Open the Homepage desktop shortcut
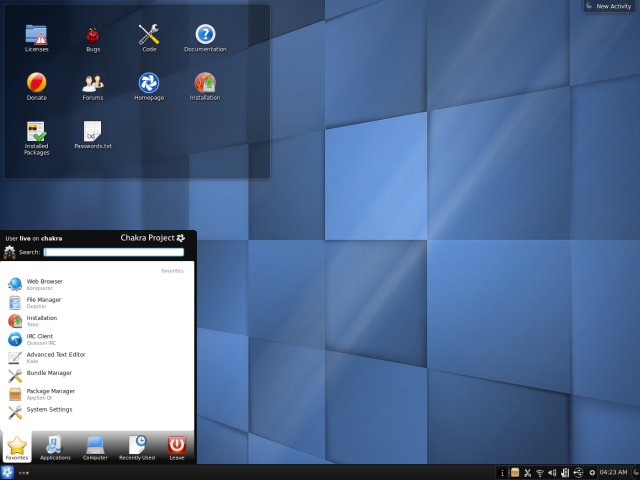The image size is (640, 480). (149, 83)
